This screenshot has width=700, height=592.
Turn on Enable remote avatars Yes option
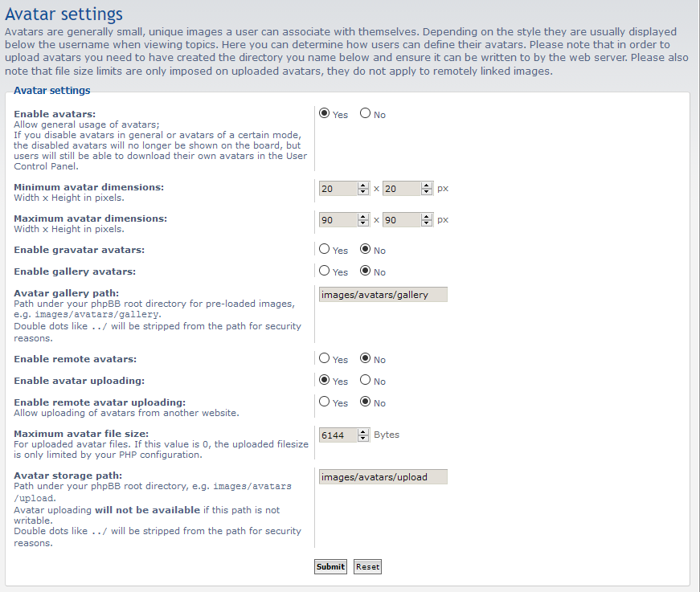click(325, 359)
